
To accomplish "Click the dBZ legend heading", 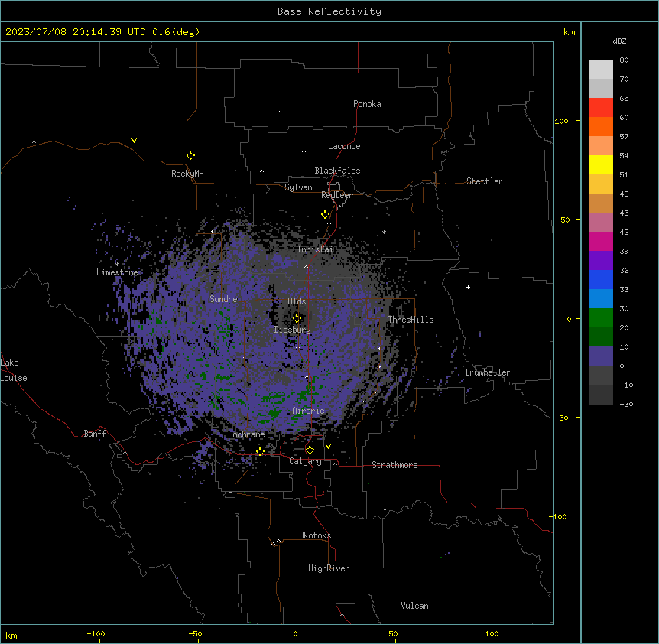I will click(619, 41).
